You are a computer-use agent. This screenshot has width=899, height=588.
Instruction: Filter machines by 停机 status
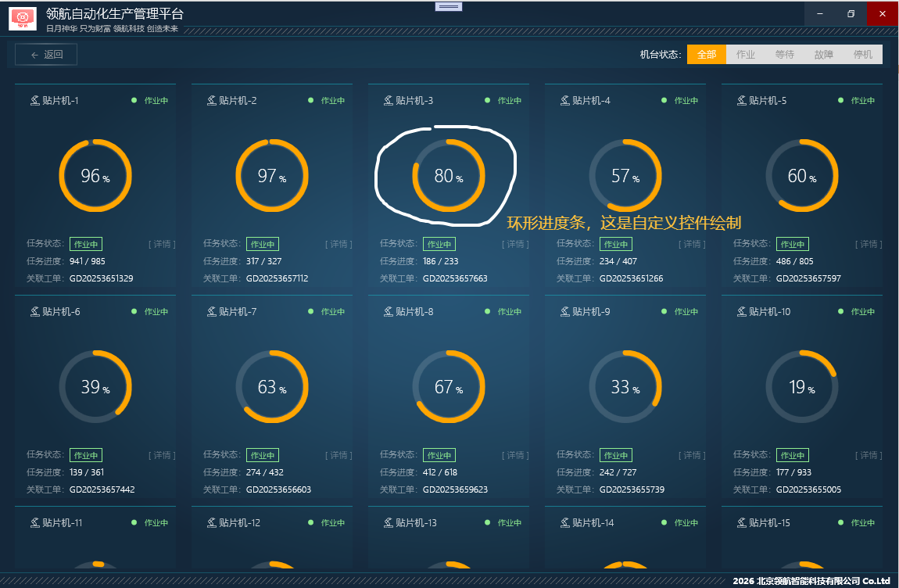[x=862, y=55]
